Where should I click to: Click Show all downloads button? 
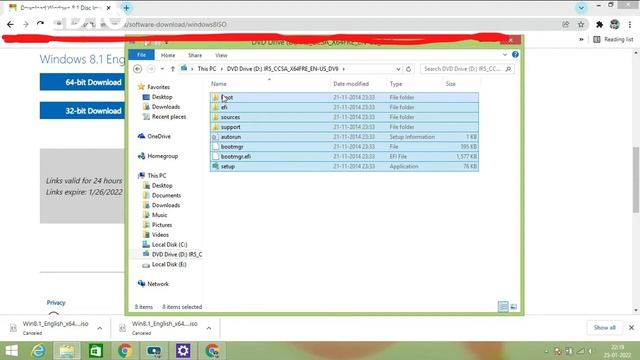[x=604, y=328]
